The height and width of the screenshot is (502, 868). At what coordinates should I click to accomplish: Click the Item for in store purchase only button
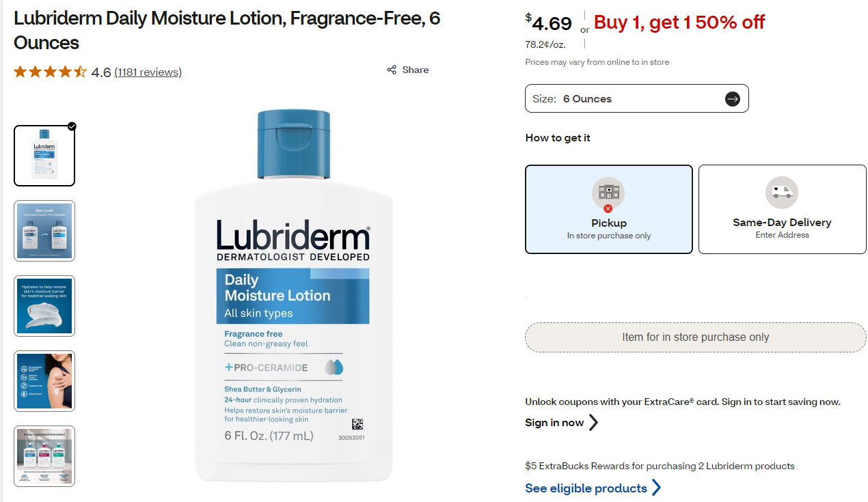(x=695, y=337)
